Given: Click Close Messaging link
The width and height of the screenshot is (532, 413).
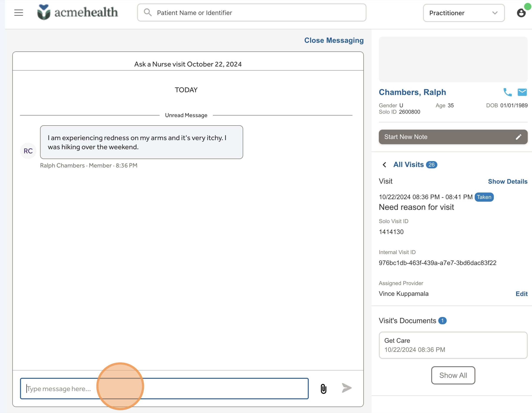Looking at the screenshot, I should (x=334, y=40).
